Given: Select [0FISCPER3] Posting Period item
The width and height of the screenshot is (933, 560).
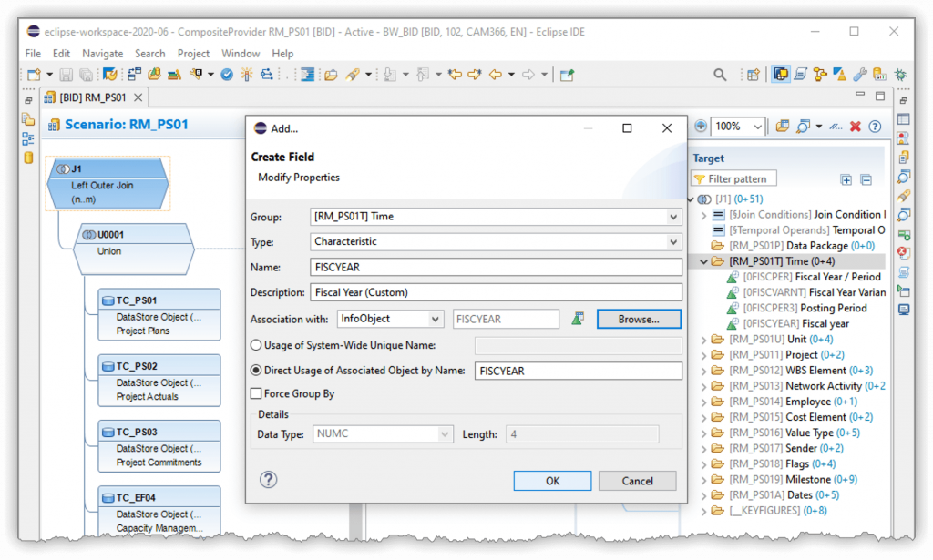Looking at the screenshot, I should (796, 308).
